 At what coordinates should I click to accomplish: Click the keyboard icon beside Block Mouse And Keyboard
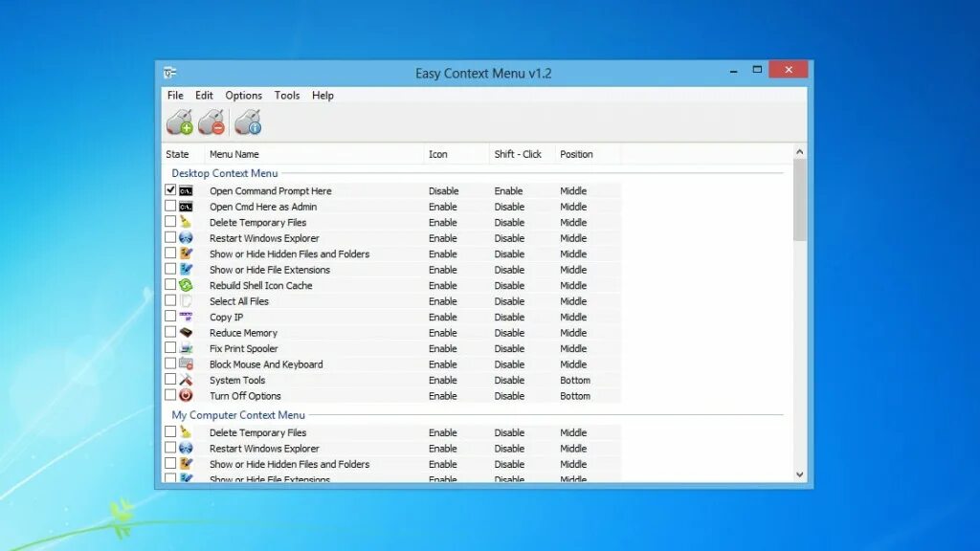click(186, 364)
